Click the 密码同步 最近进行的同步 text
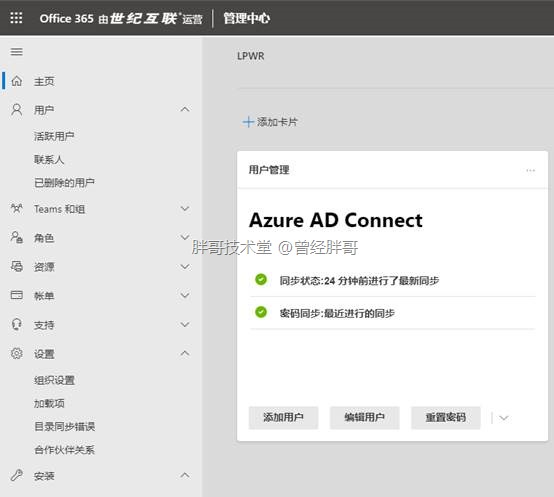Screen dimensions: 554x497 click(x=337, y=313)
